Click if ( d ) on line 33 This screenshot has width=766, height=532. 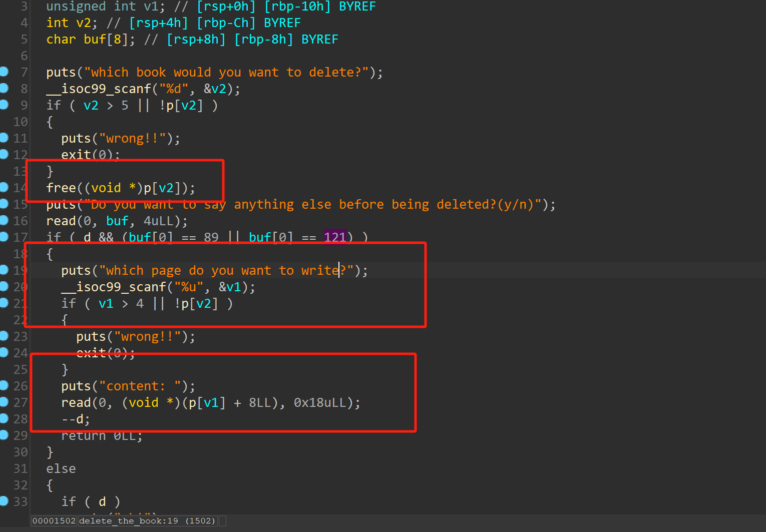91,502
